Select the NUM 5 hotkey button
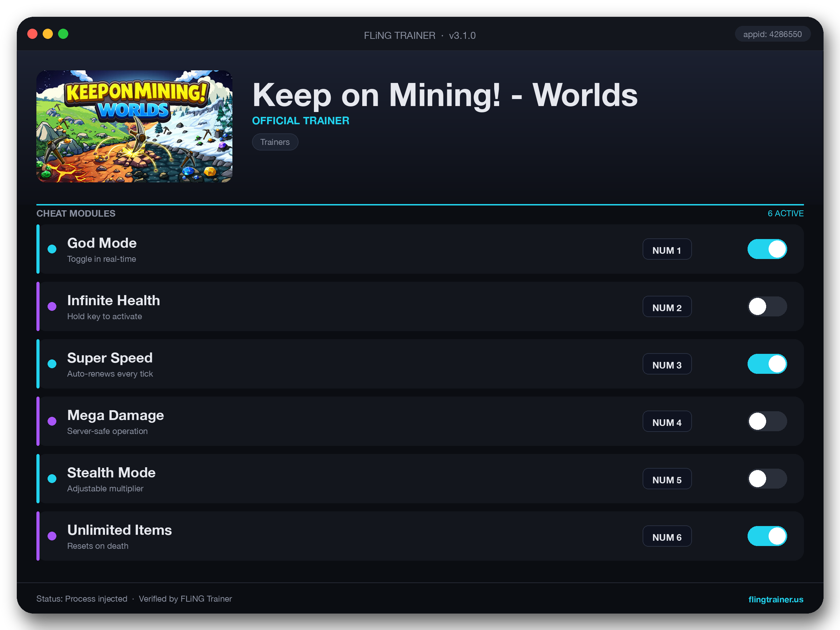Image resolution: width=840 pixels, height=630 pixels. (667, 478)
